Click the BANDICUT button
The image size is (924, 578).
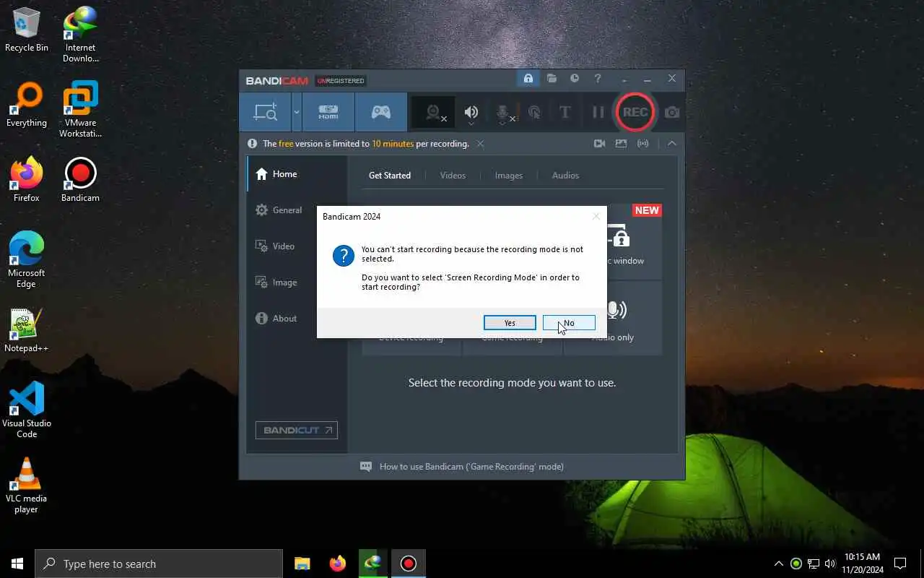coord(297,430)
